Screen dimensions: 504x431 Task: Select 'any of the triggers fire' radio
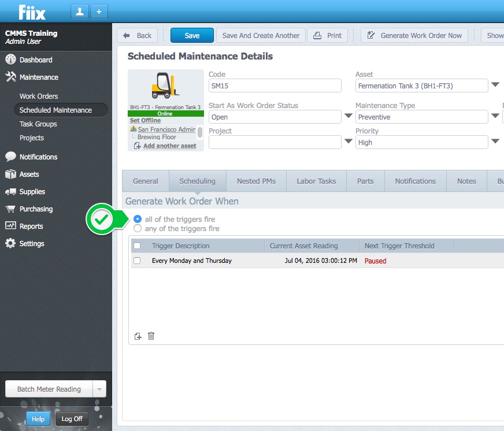(137, 229)
